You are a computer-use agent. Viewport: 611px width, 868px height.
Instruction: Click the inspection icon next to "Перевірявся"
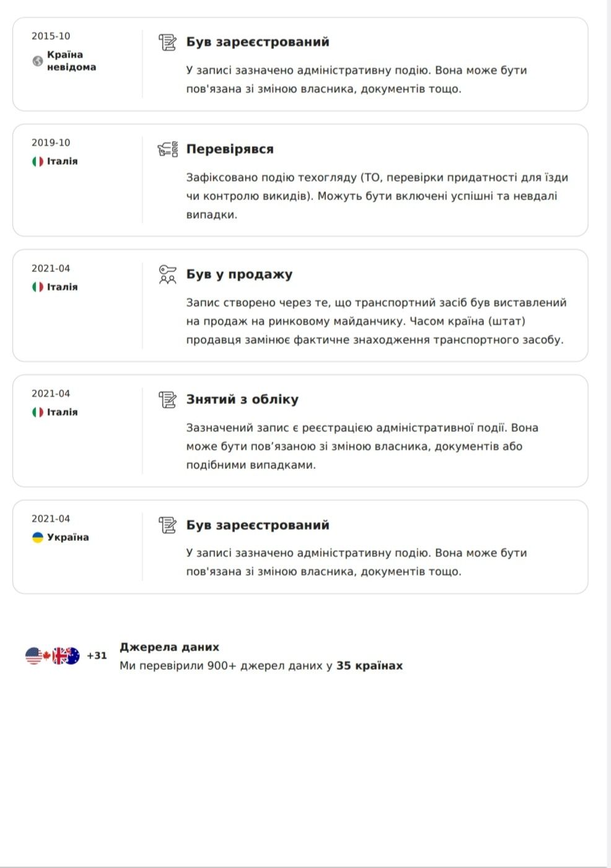pyautogui.click(x=167, y=149)
